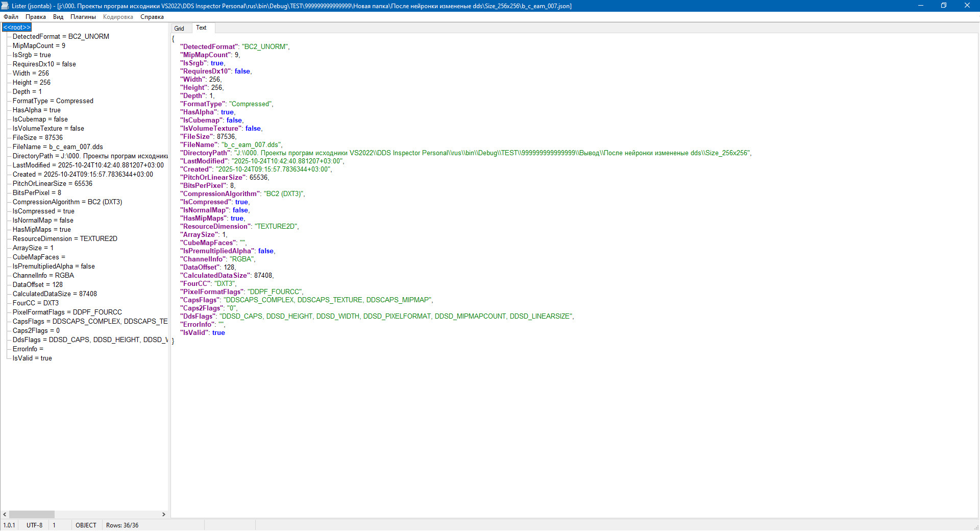
Task: Open the Вид menu
Action: pyautogui.click(x=58, y=17)
